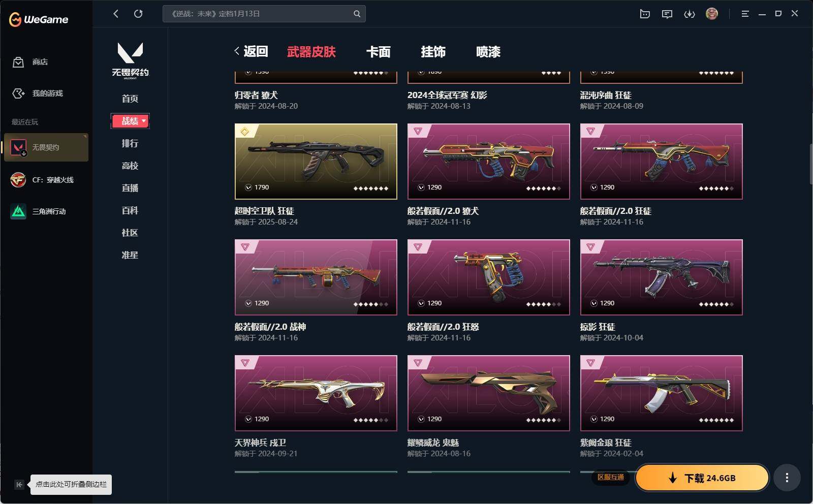Switch to the 喷漆 tab
This screenshot has height=504, width=813.
tap(488, 51)
